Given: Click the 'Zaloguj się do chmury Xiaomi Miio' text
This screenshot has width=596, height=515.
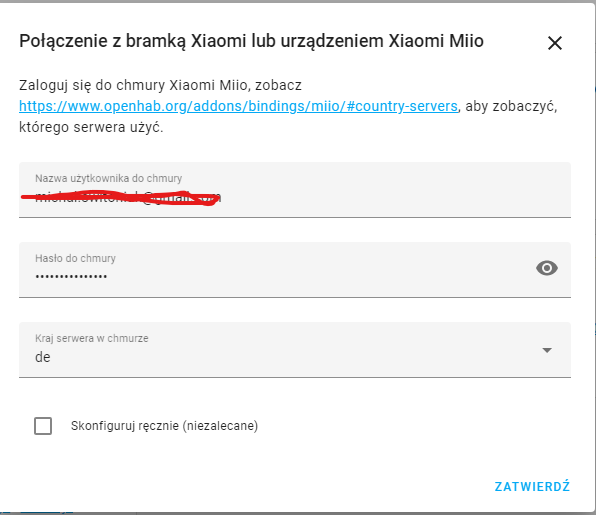Looking at the screenshot, I should (x=133, y=85).
